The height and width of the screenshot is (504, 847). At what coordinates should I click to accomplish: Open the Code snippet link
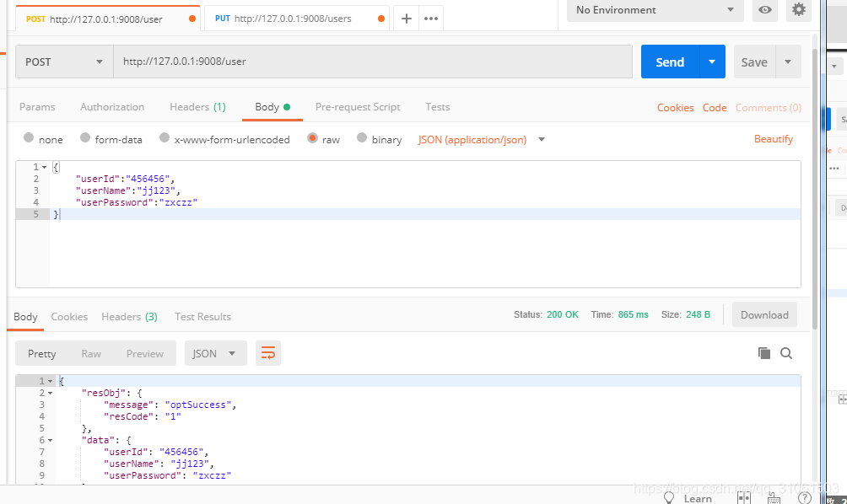coord(714,107)
